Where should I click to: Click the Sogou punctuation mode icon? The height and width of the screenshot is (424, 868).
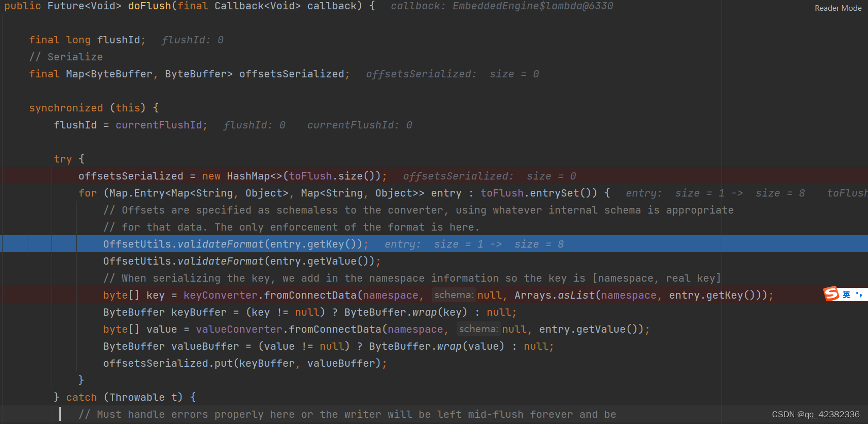859,295
